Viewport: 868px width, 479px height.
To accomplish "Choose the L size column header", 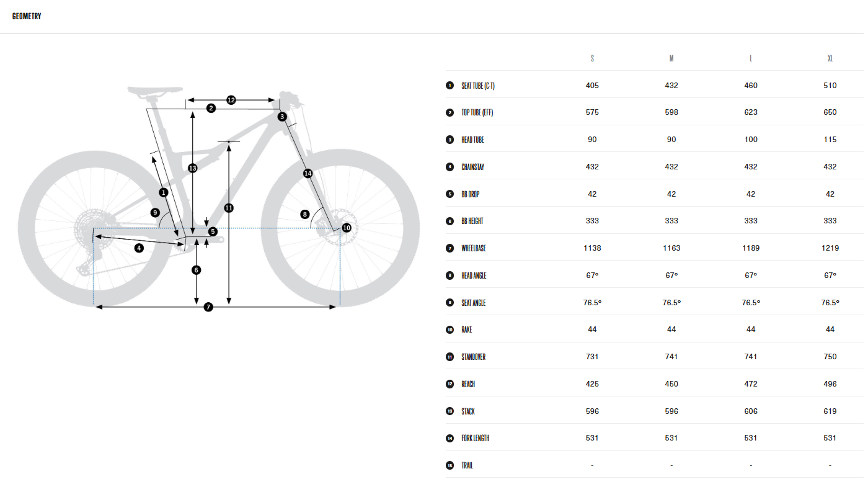I will (751, 58).
